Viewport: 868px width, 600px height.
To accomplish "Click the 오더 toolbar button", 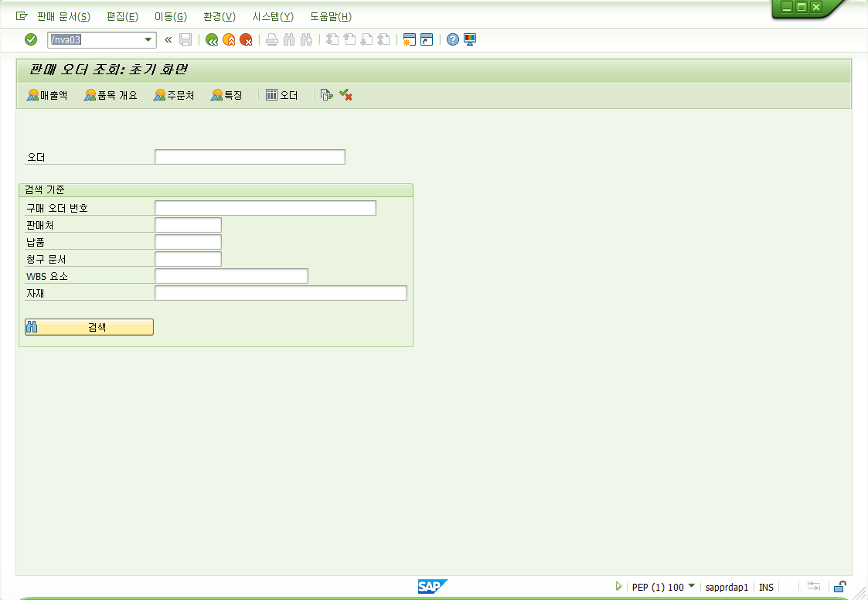I will coord(282,95).
